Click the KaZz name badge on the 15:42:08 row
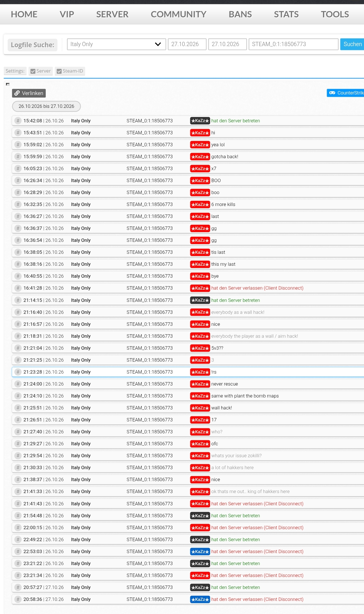Screen dimensions: 364x614 pos(200,121)
